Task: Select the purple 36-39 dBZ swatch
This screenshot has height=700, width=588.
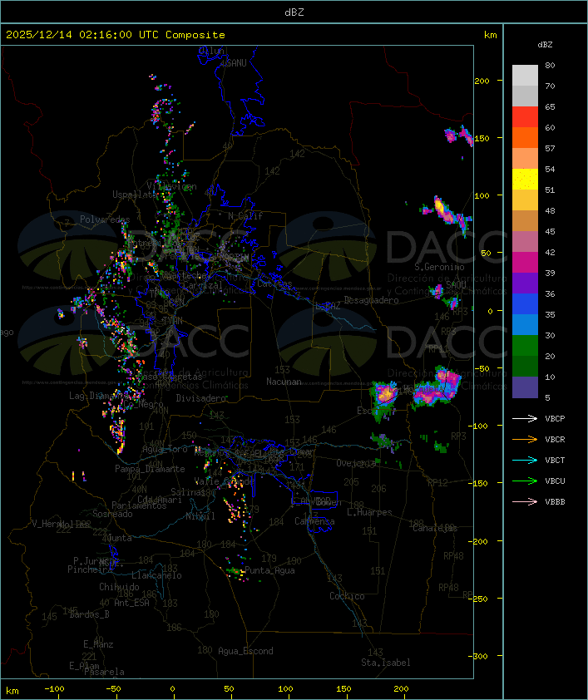Action: point(525,283)
